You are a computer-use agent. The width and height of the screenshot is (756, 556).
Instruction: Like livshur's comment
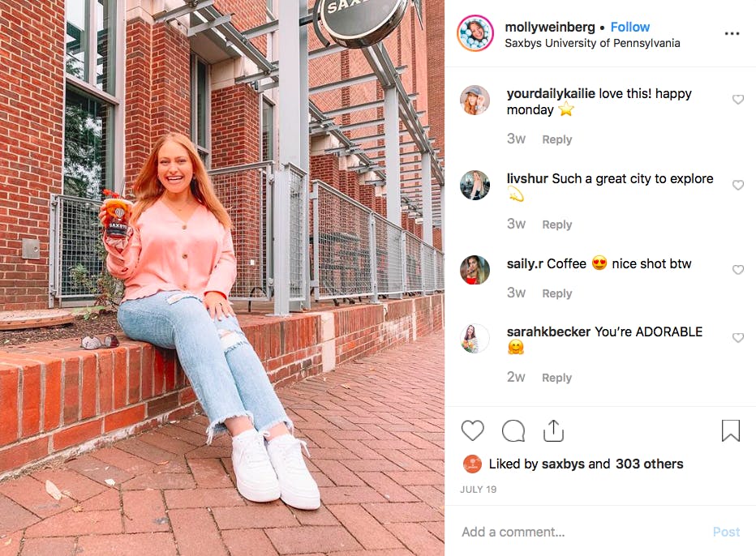pyautogui.click(x=738, y=184)
